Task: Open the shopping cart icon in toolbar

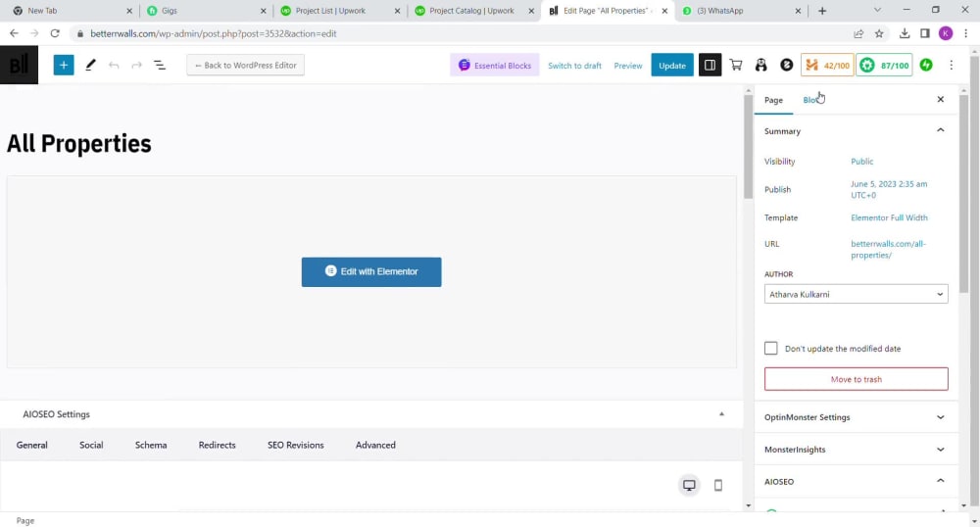Action: pos(736,65)
